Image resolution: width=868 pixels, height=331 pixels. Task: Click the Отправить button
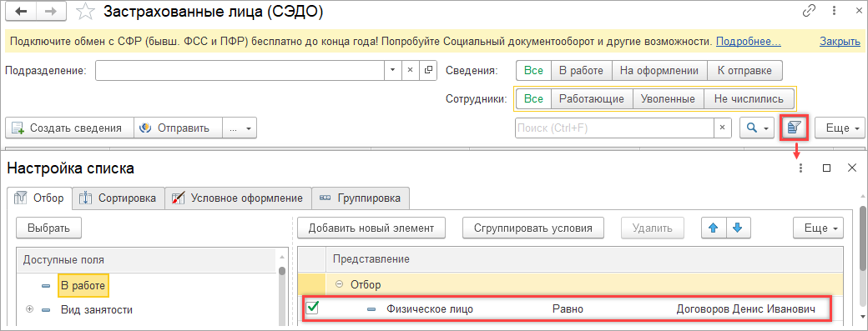[178, 128]
